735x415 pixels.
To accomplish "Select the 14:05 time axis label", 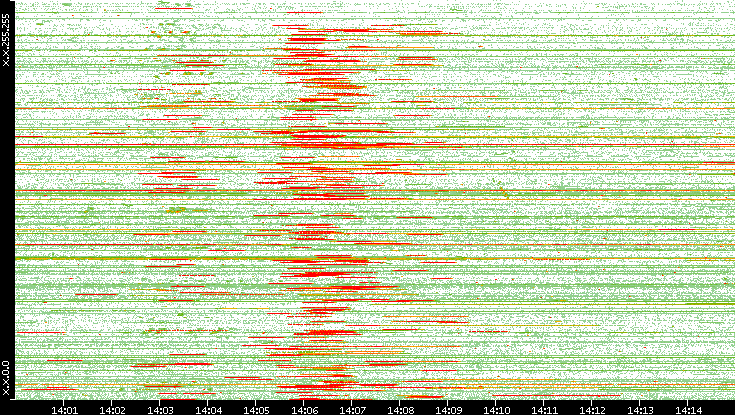I will coord(256,408).
